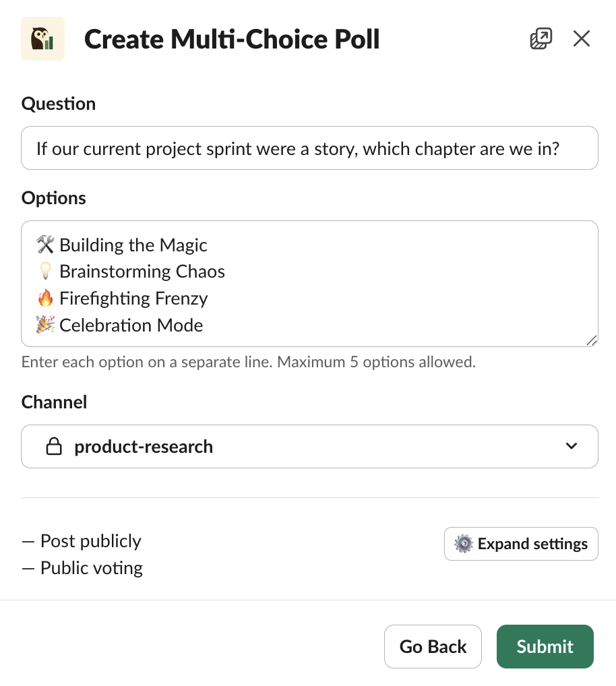Click the party popper emoji in Celebration Mode
This screenshot has height=686, width=616.
click(x=45, y=325)
